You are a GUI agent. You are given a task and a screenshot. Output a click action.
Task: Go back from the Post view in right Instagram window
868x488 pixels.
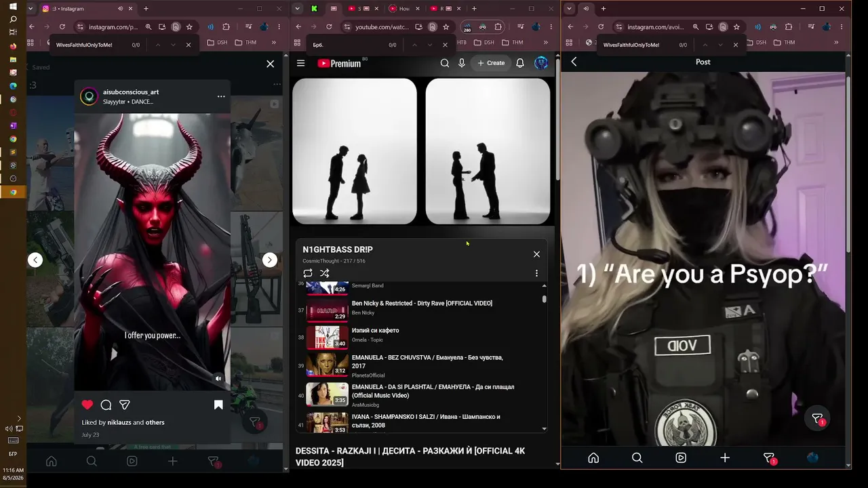(574, 62)
